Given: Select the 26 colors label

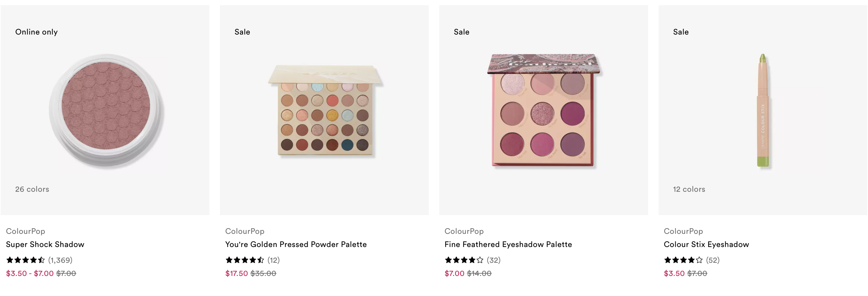Looking at the screenshot, I should coord(33,189).
